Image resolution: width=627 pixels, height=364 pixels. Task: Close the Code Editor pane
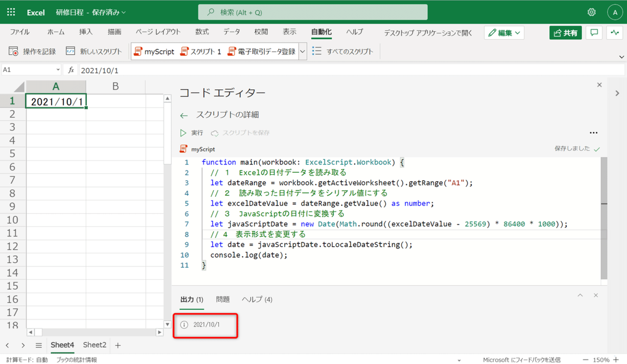click(599, 85)
